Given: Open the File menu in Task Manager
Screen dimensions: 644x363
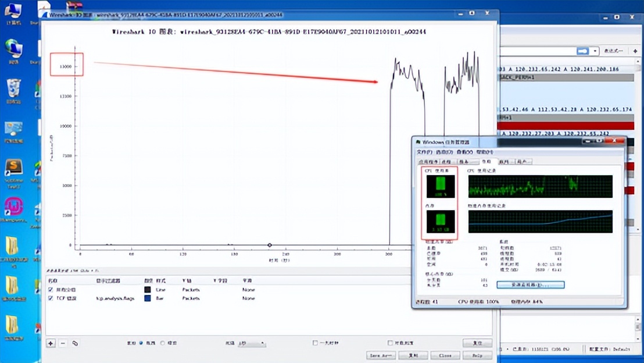Looking at the screenshot, I should 425,152.
